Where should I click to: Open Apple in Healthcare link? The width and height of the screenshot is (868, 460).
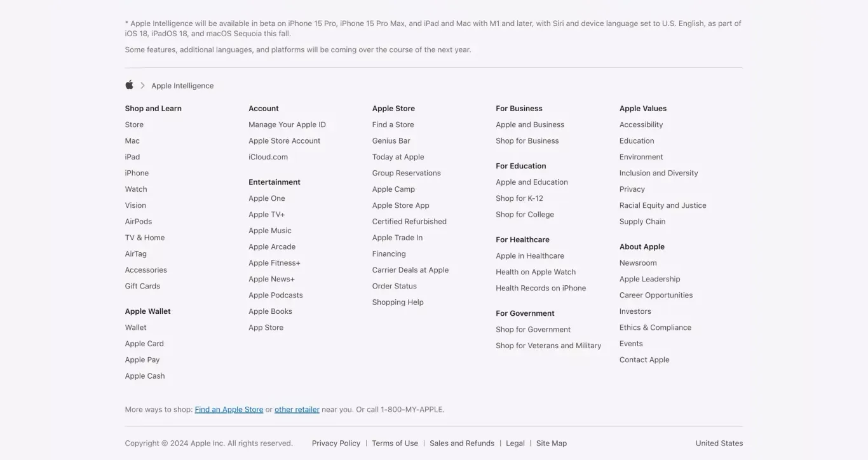[x=530, y=256]
